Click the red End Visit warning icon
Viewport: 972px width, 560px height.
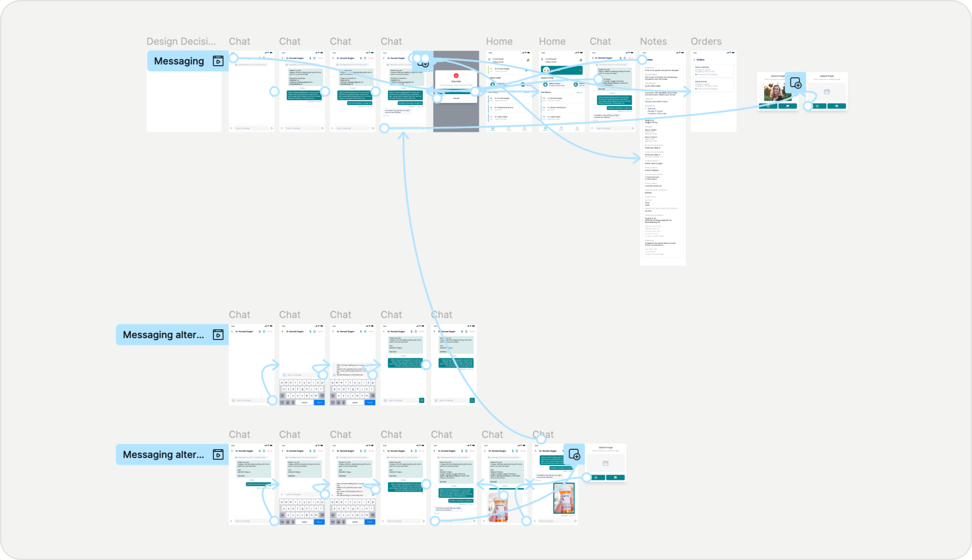(x=456, y=76)
